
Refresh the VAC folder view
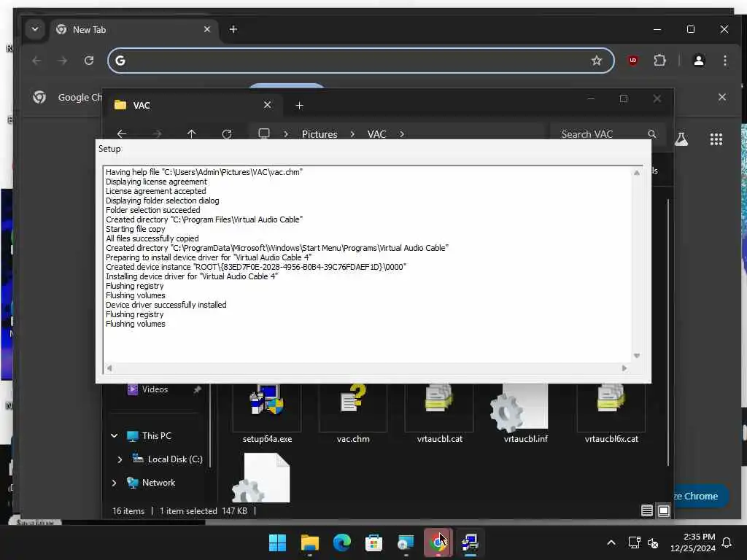(x=227, y=134)
